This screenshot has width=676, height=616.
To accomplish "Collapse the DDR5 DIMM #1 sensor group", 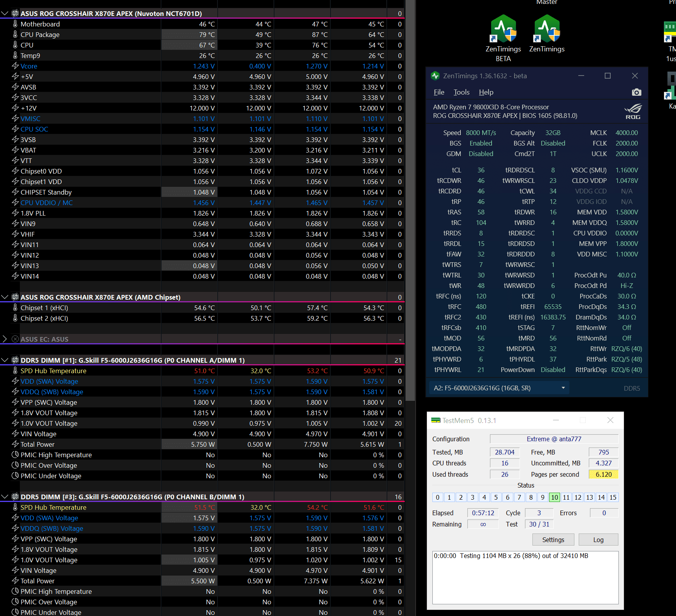I will click(5, 360).
